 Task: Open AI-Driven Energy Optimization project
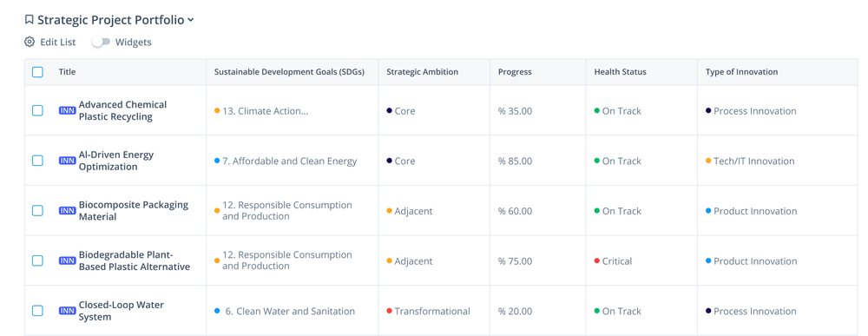pos(116,161)
